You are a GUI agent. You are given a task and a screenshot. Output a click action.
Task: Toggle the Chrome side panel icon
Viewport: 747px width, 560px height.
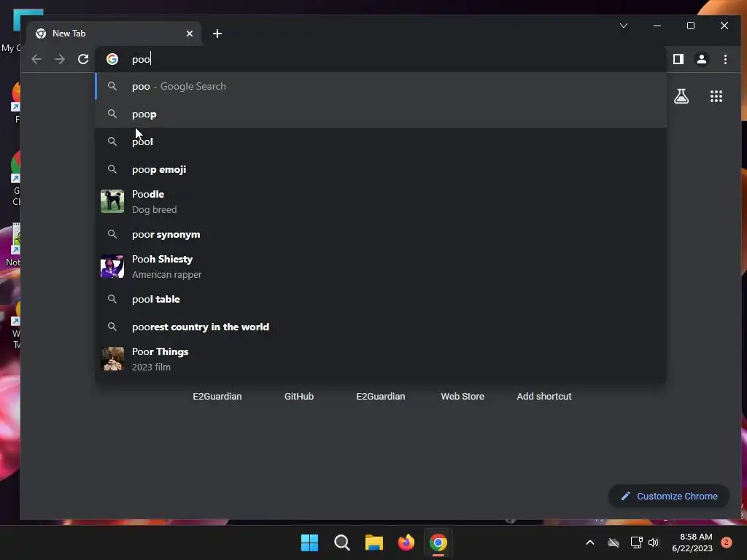click(678, 59)
